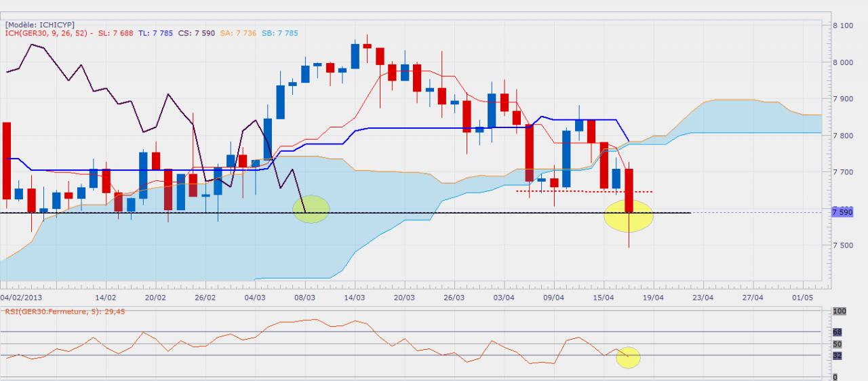This screenshot has width=868, height=381.
Task: Select the RSI(GER30.Fermeture, 5): 29,45 label
Action: [x=65, y=311]
